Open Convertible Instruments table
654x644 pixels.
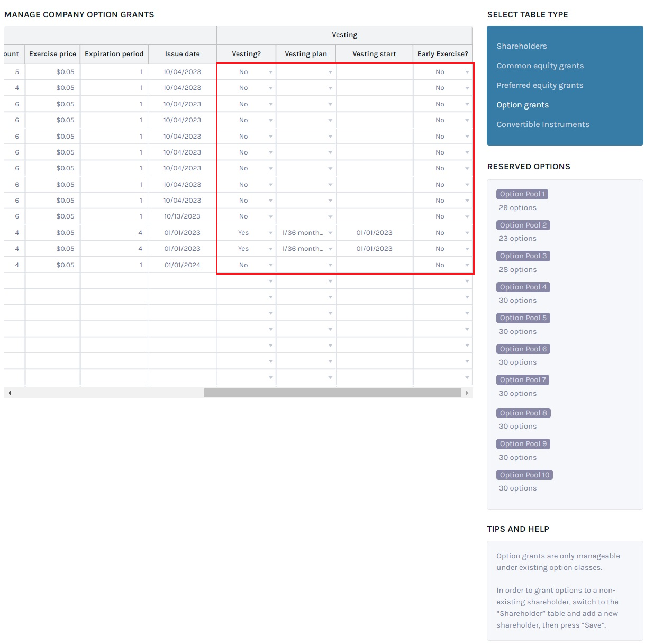pos(542,124)
